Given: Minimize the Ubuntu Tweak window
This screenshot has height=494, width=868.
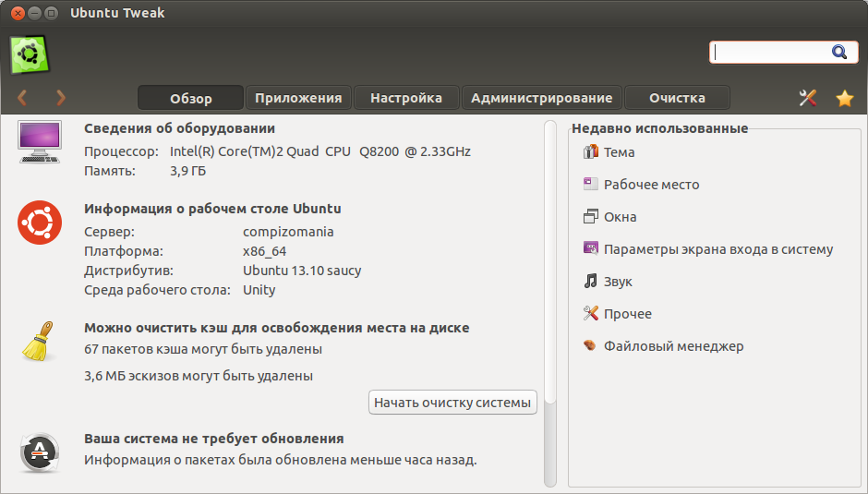Looking at the screenshot, I should (x=34, y=13).
